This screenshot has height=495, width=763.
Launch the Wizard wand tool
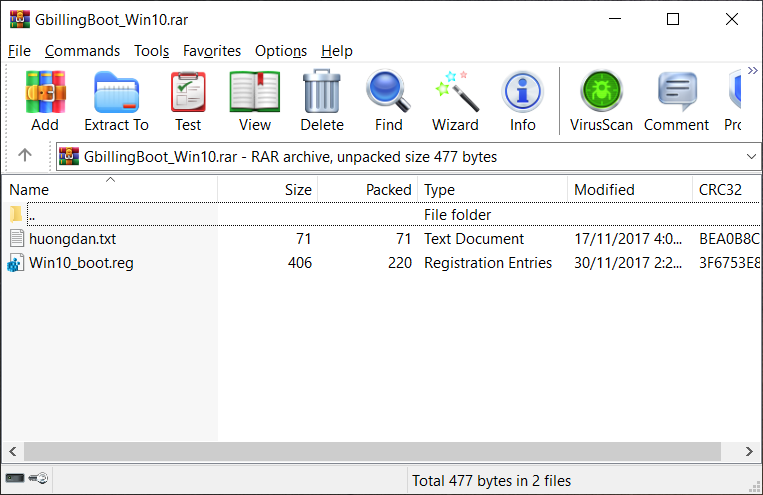click(456, 91)
